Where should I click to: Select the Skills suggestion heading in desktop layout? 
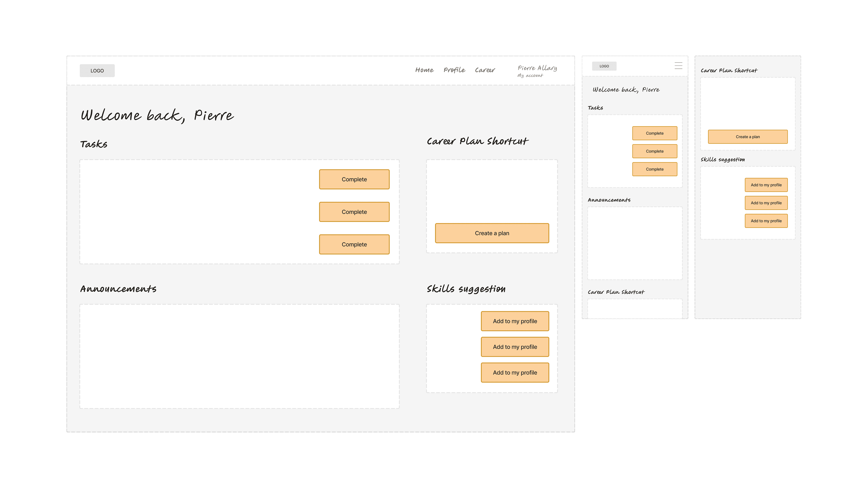[x=466, y=289]
